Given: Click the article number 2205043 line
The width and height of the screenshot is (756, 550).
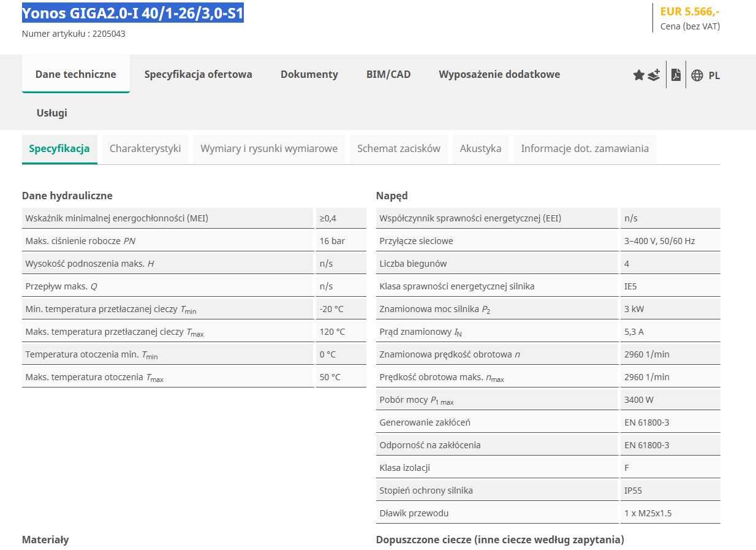Looking at the screenshot, I should [x=74, y=34].
